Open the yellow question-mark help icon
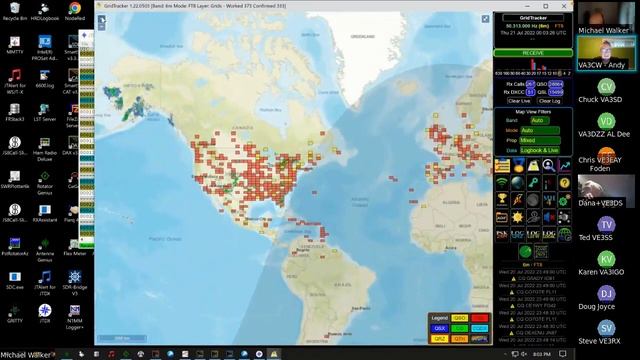The image size is (640, 360). (564, 183)
